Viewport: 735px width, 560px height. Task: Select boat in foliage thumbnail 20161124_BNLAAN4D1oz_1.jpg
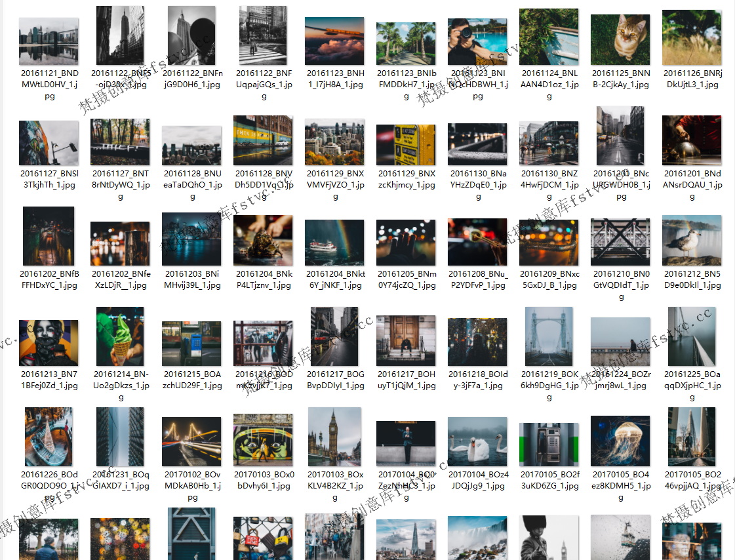[549, 37]
